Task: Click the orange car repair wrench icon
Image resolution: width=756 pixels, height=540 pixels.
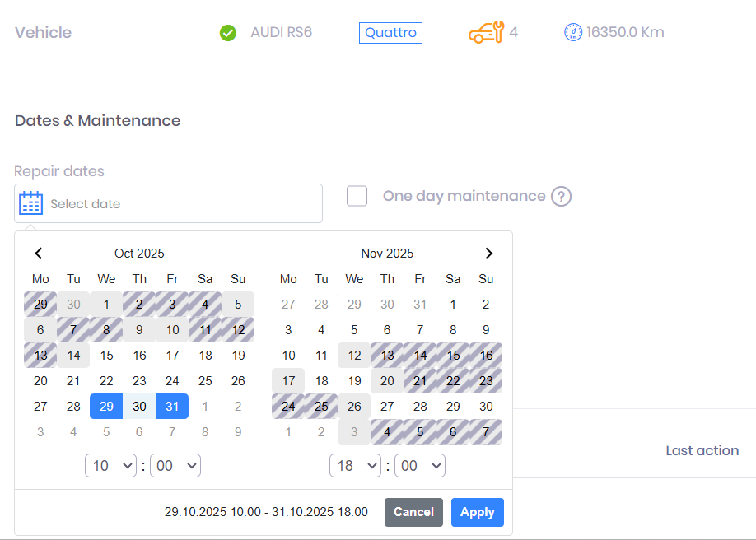Action: pyautogui.click(x=485, y=33)
